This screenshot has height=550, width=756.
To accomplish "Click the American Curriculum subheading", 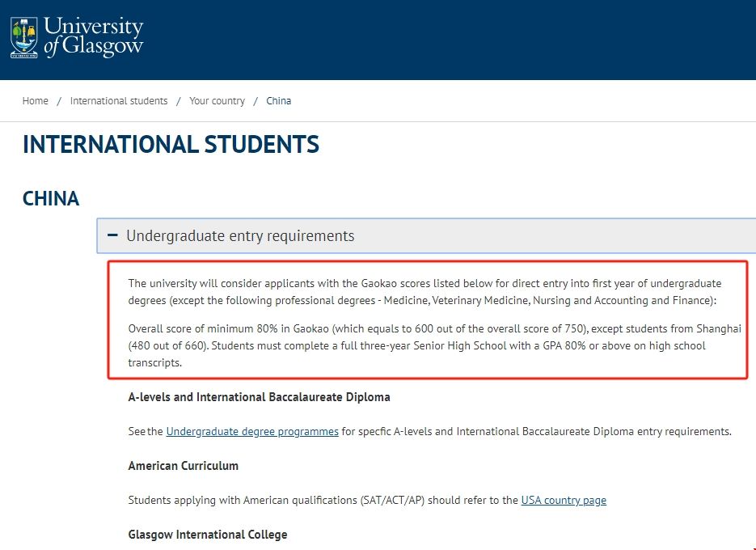I will pos(183,466).
